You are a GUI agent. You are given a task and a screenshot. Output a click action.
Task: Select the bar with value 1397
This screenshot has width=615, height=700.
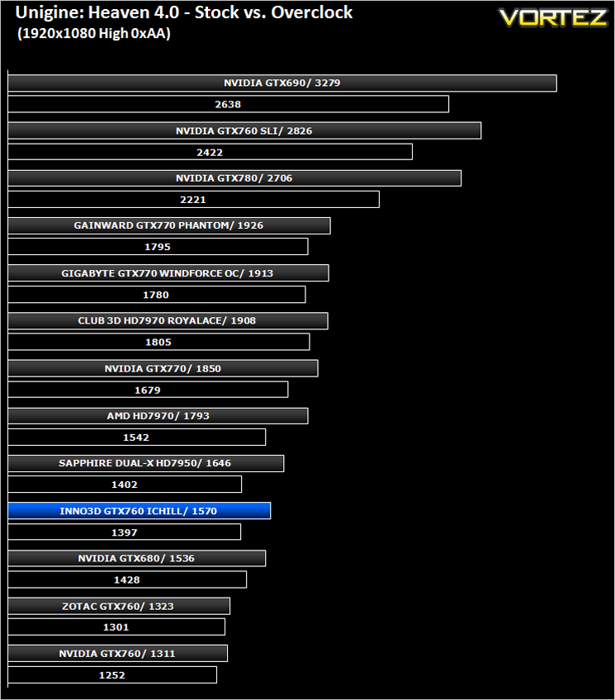pyautogui.click(x=125, y=532)
